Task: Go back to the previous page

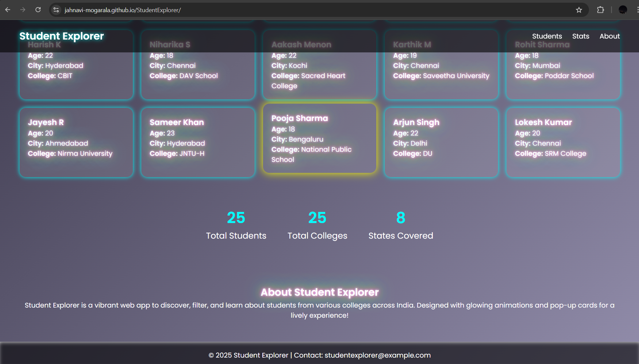Action: tap(8, 10)
